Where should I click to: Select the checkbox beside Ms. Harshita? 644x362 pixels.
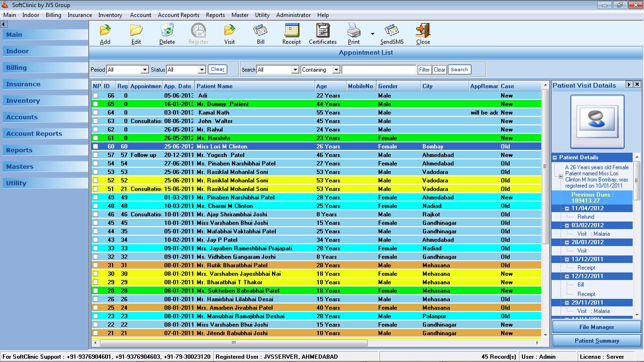click(96, 138)
